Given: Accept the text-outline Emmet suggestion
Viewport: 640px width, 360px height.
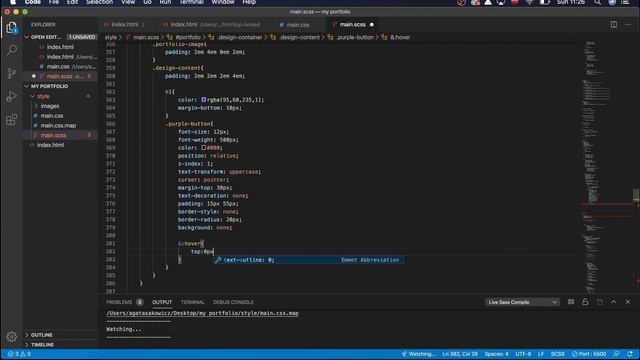Looking at the screenshot, I should coord(309,260).
